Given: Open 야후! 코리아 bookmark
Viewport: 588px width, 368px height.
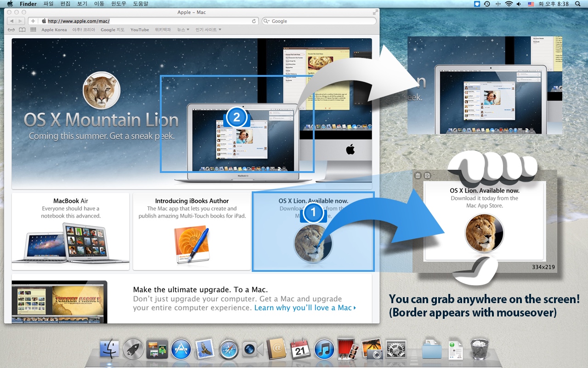Looking at the screenshot, I should (x=84, y=30).
